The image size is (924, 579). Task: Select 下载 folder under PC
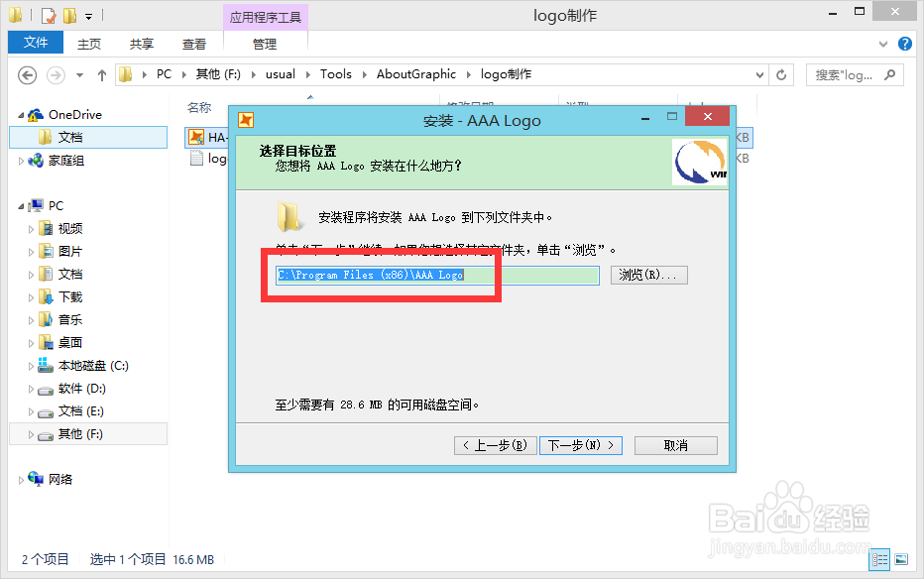click(x=70, y=296)
